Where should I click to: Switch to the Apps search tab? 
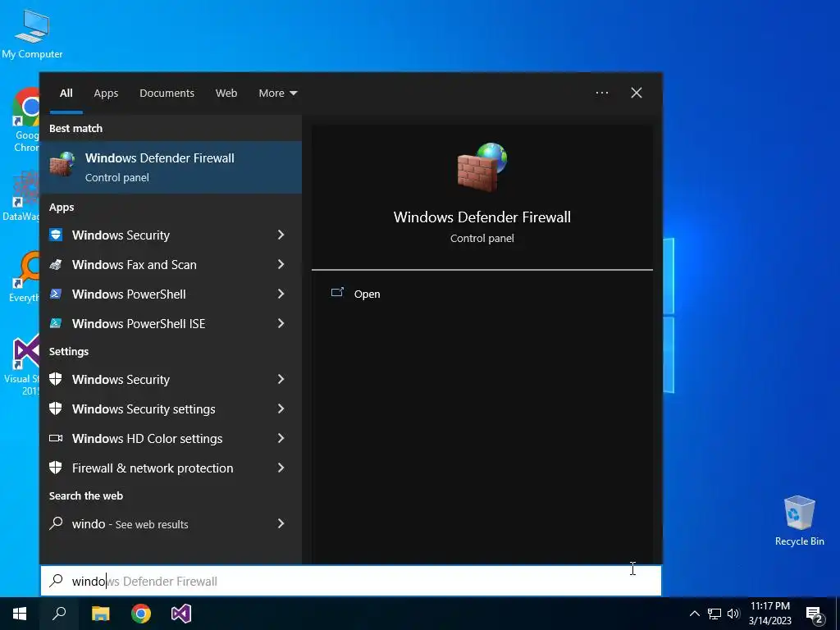click(x=106, y=94)
